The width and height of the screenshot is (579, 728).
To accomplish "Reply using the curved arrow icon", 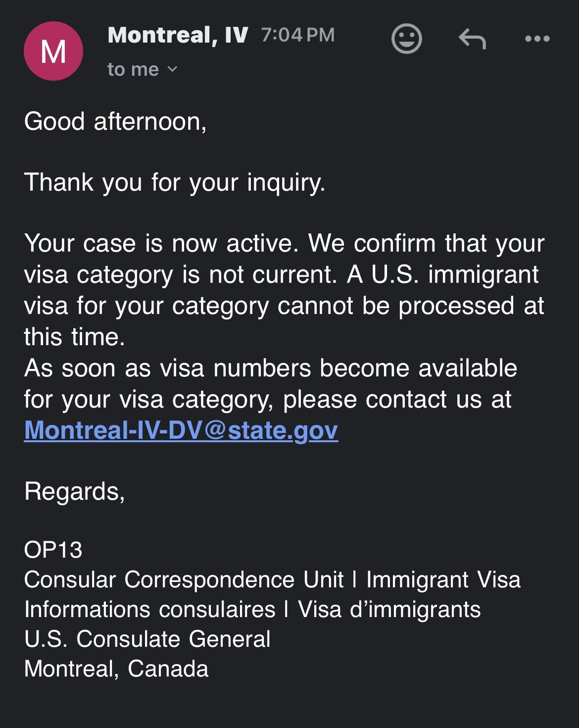I will (472, 39).
